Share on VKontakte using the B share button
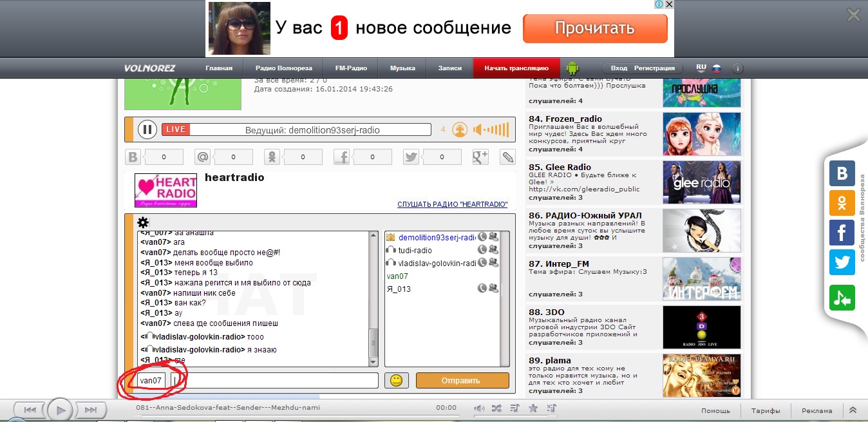Screen dimensions: 868x422 click(133, 157)
